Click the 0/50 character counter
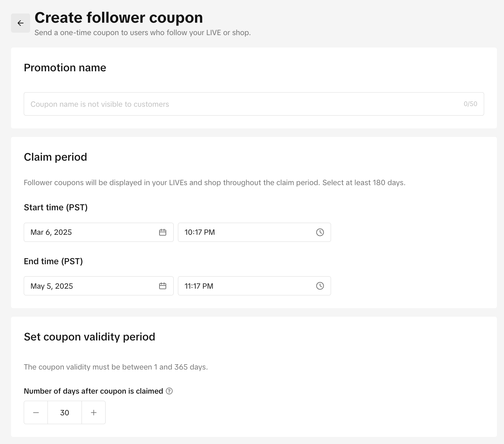This screenshot has width=504, height=444. (470, 104)
